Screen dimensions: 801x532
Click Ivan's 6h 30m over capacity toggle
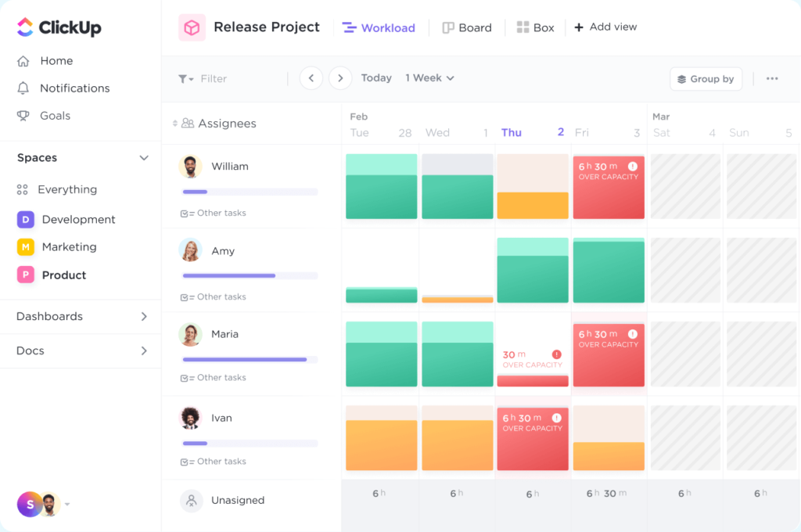[533, 437]
